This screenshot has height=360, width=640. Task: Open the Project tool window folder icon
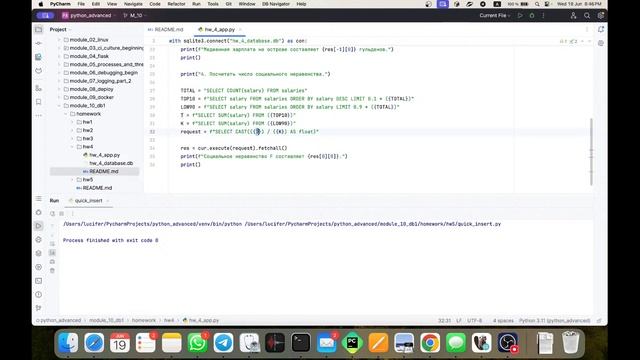(38, 29)
